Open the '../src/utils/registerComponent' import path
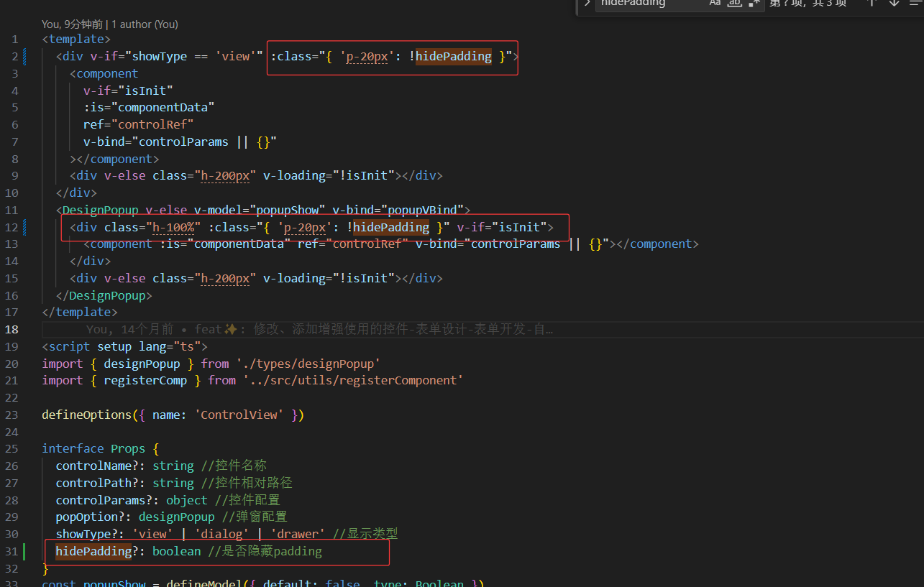This screenshot has height=587, width=924. coord(352,381)
